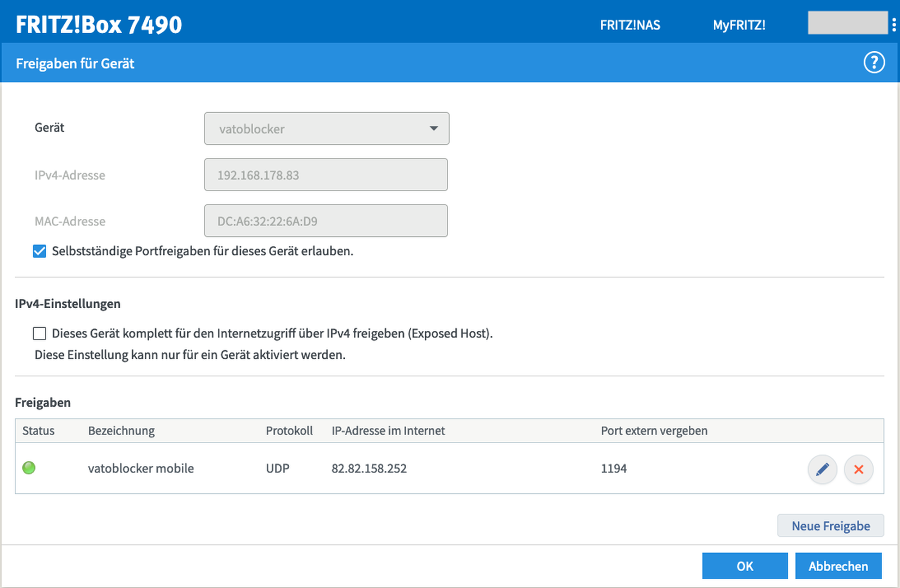Open the Gerät dropdown showing vatoblocker
The image size is (900, 588).
[327, 128]
